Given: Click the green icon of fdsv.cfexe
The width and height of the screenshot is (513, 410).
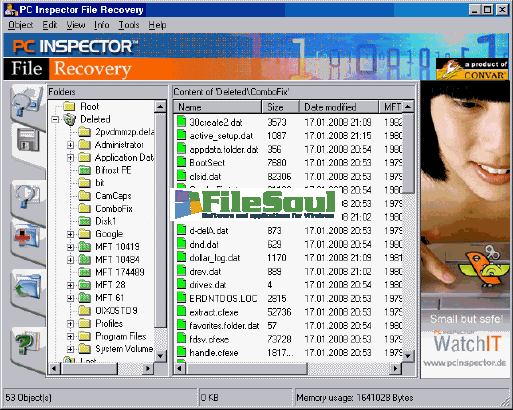Looking at the screenshot, I should pyautogui.click(x=181, y=339).
